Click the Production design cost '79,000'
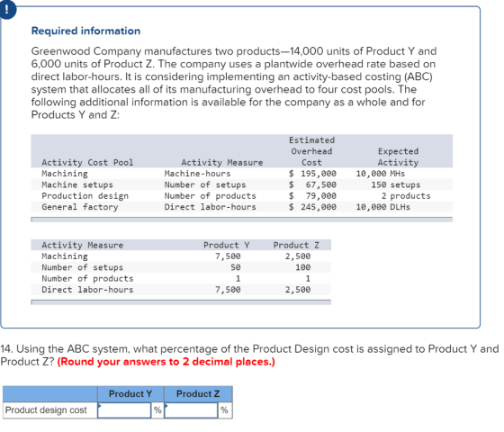 pos(320,196)
